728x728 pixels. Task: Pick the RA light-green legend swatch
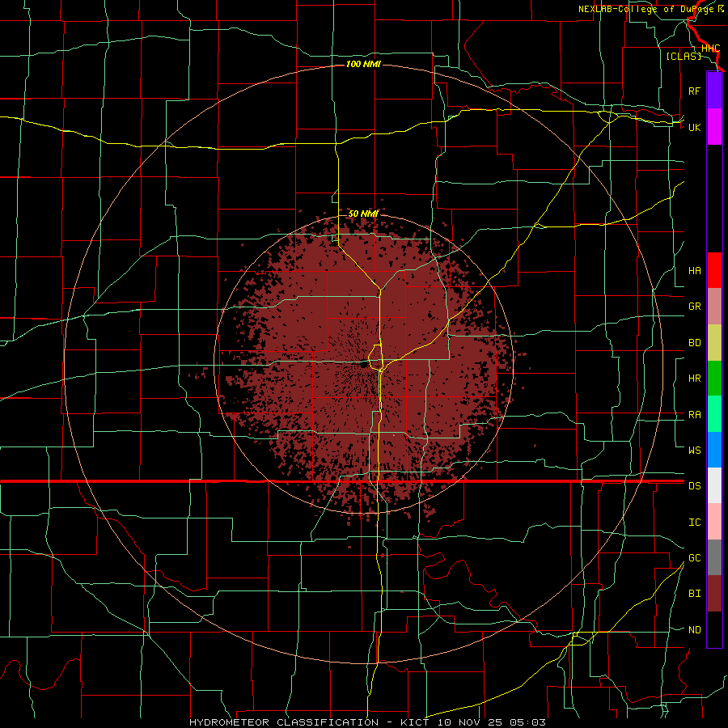(714, 414)
